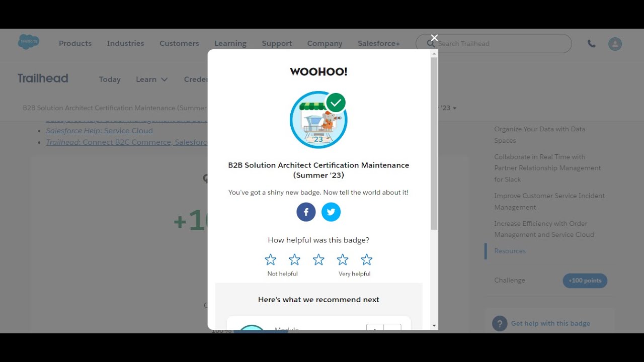Click the Challenge sidebar item
The image size is (644, 362).
(x=510, y=280)
